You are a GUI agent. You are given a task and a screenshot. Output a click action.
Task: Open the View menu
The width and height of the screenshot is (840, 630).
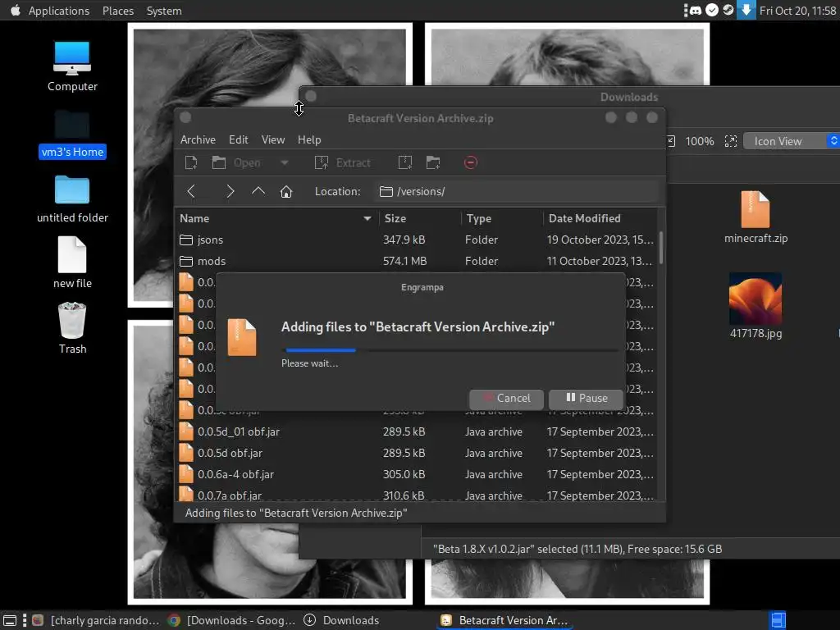[272, 139]
